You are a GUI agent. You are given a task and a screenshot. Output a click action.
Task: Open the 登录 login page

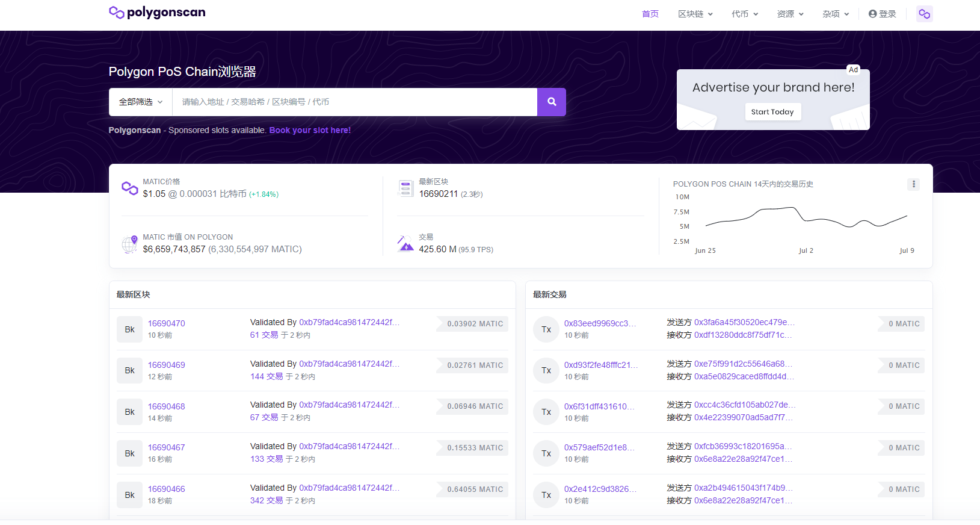click(883, 14)
